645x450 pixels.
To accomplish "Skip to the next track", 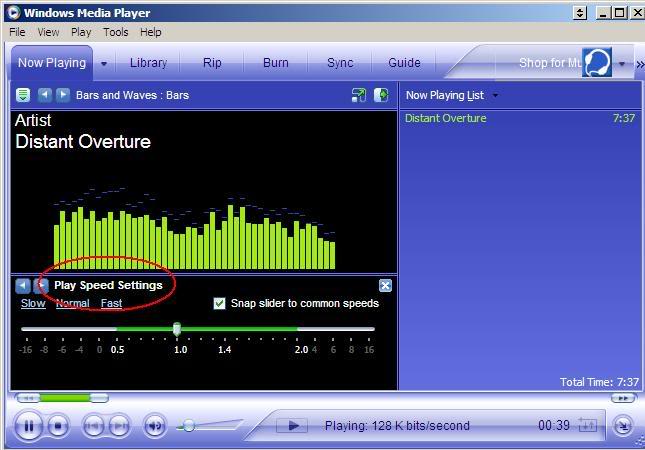I will click(x=119, y=426).
